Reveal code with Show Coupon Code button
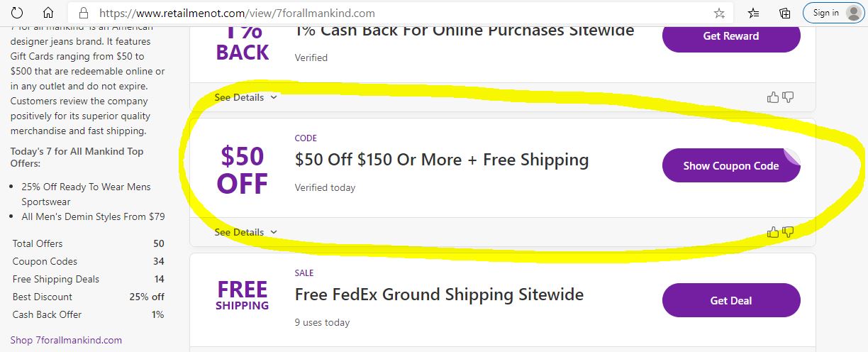 click(x=730, y=165)
